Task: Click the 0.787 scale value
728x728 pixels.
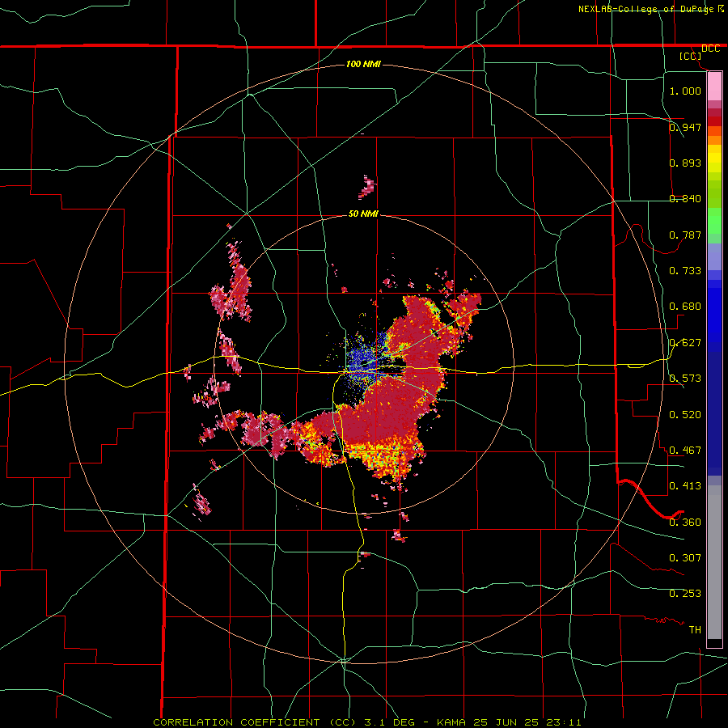Action: (x=685, y=235)
